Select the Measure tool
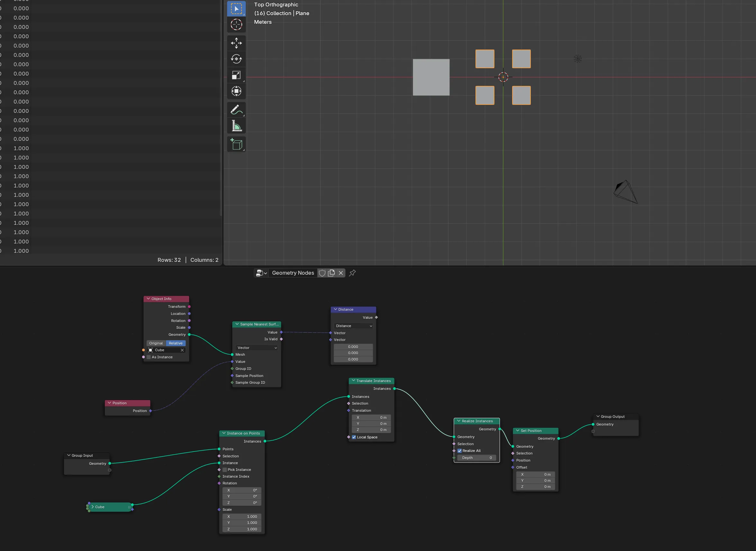The height and width of the screenshot is (551, 756). 236,126
